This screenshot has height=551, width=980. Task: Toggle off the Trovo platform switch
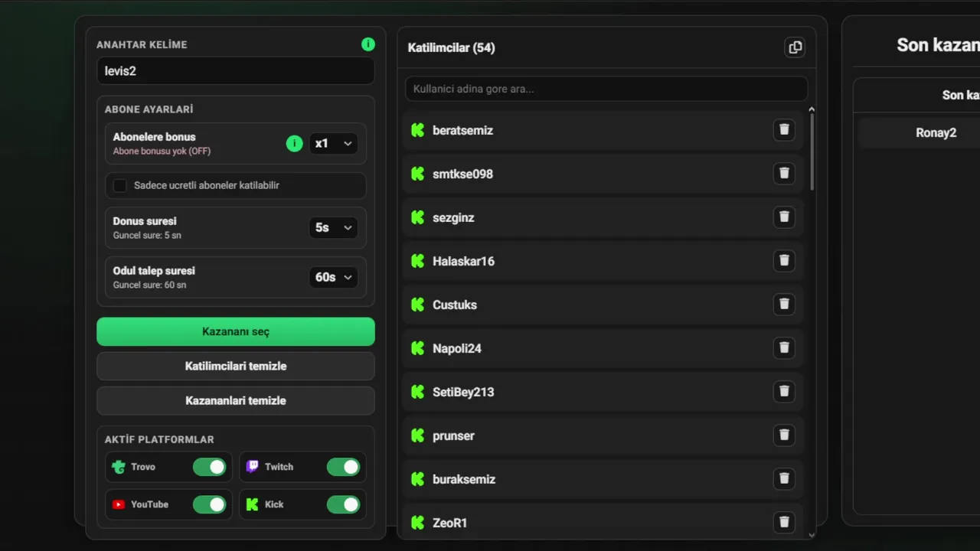pyautogui.click(x=209, y=467)
